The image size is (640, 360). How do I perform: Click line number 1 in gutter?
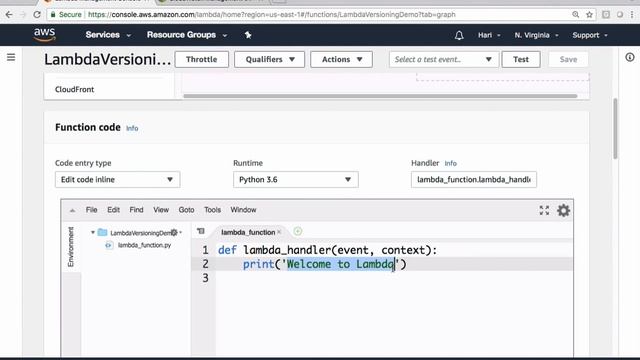[x=205, y=250]
